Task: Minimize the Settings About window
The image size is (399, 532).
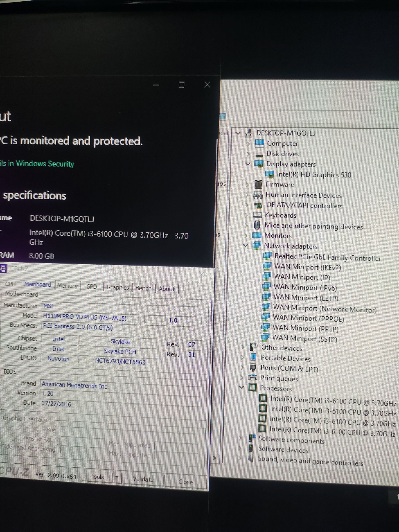Action: point(156,85)
